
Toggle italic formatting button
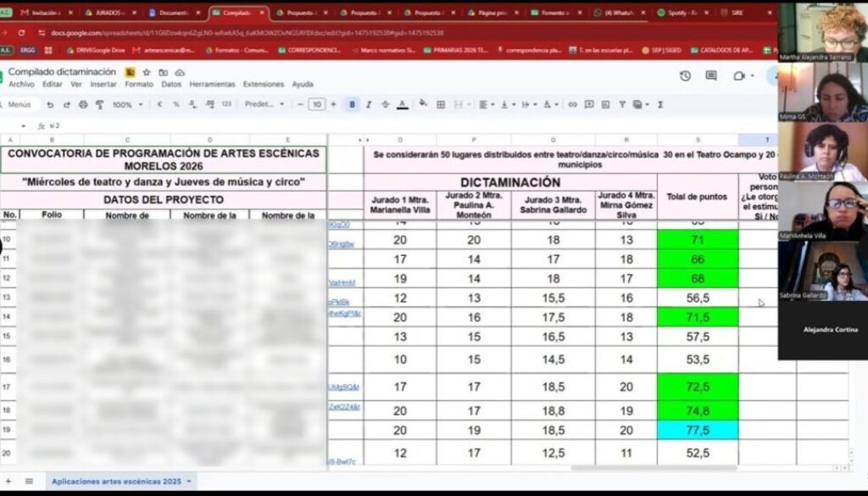(369, 104)
